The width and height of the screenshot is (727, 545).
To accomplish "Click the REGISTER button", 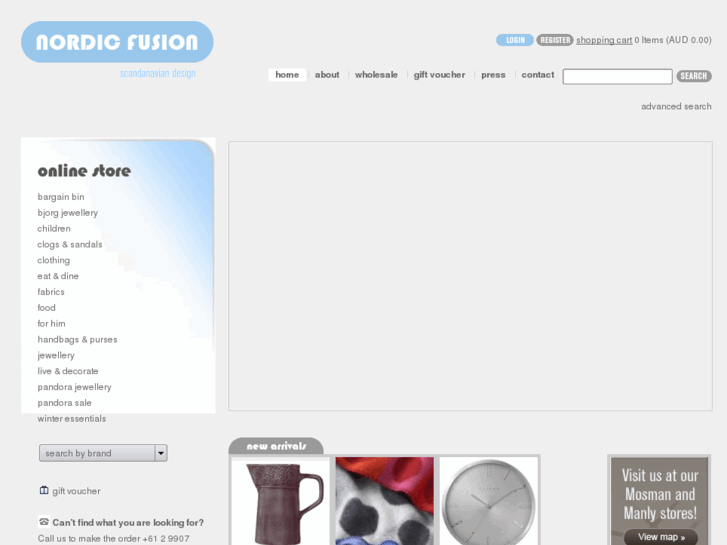I will pyautogui.click(x=555, y=40).
